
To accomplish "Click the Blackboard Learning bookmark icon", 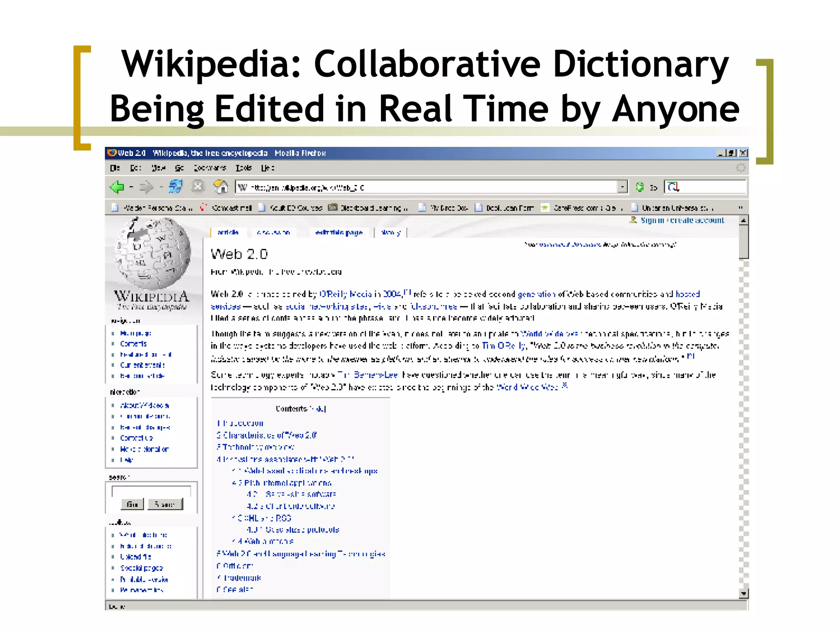I will point(333,208).
